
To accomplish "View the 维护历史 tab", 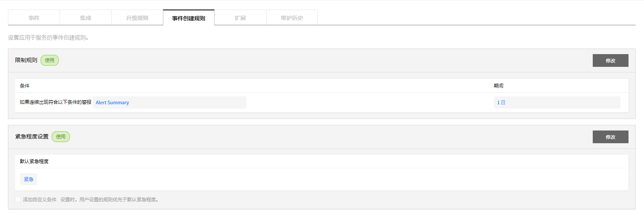I will click(x=292, y=18).
